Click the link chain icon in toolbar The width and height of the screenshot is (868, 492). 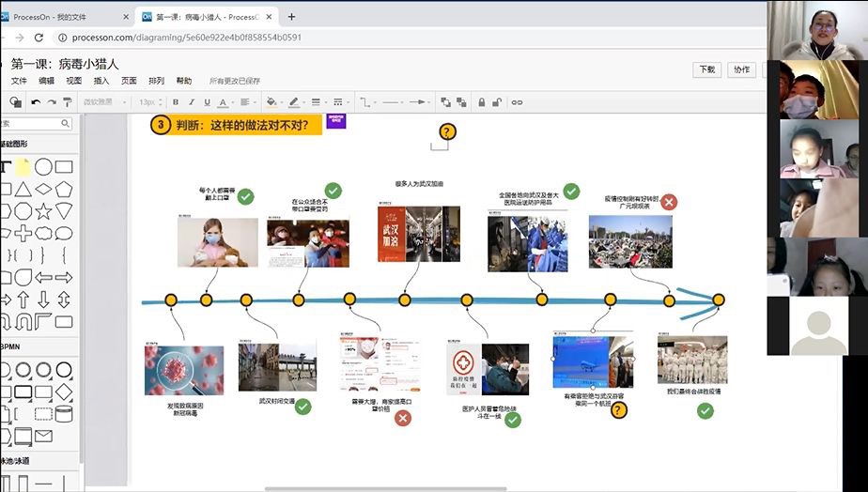coord(517,102)
